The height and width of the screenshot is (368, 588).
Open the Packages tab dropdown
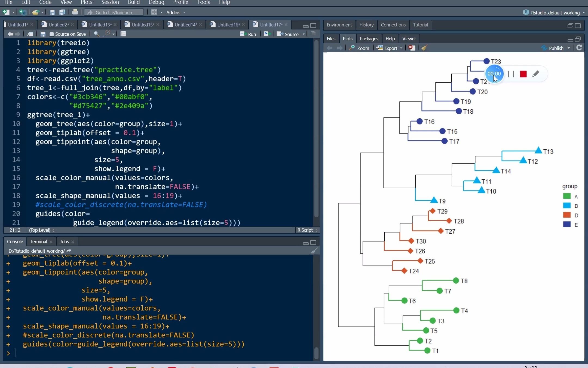coord(368,39)
